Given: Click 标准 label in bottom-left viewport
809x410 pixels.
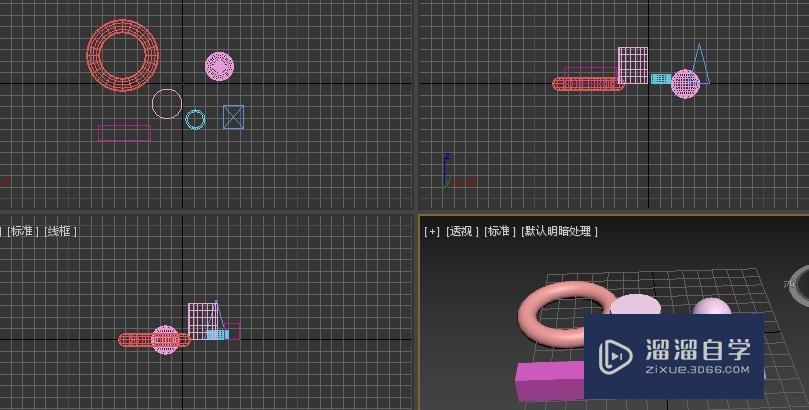Looking at the screenshot, I should [23, 232].
